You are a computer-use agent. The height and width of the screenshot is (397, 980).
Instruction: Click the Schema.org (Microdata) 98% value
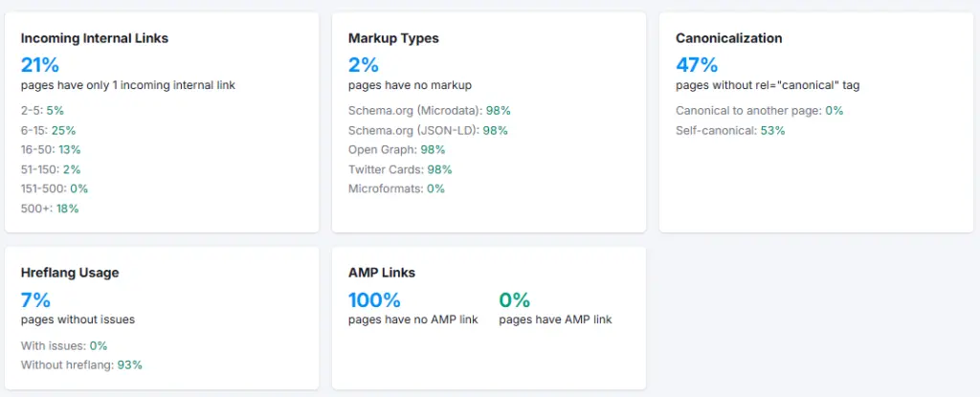point(498,110)
